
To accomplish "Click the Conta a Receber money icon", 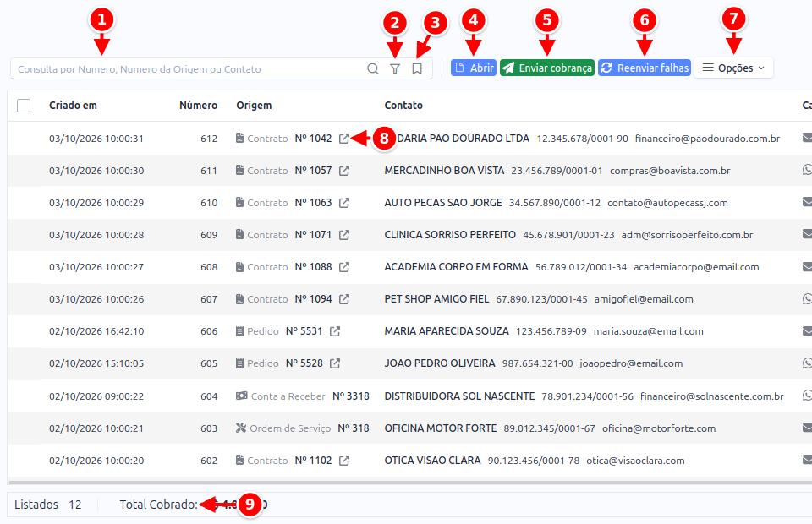I will [x=241, y=396].
